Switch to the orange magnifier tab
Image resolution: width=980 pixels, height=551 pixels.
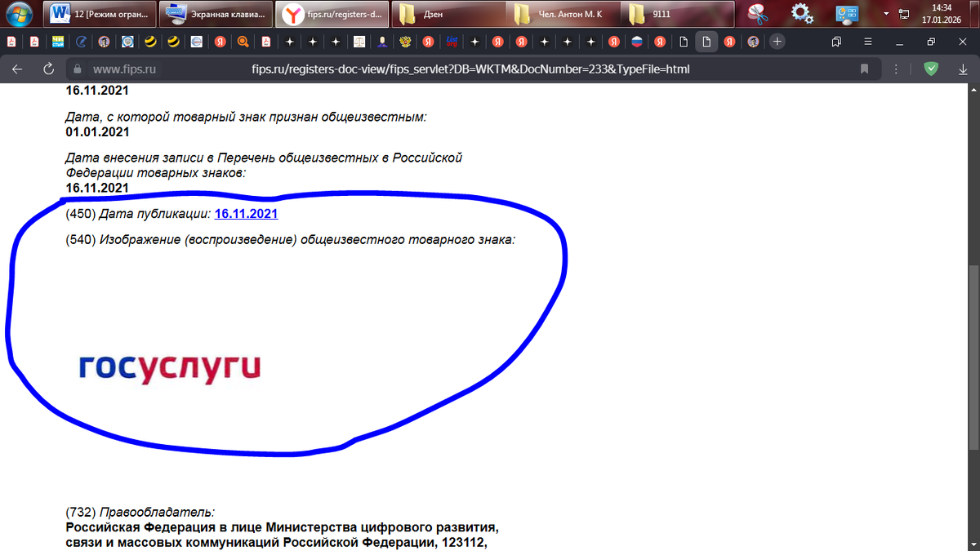click(x=243, y=41)
